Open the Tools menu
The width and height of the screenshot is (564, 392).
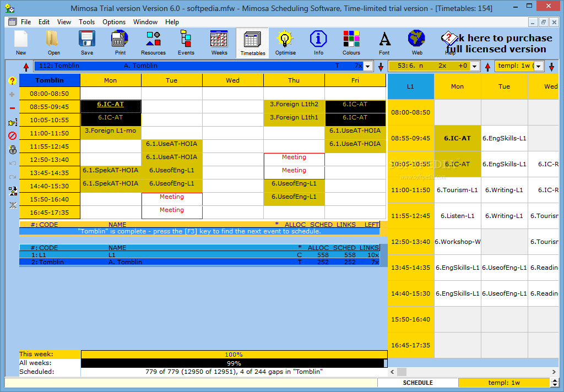(86, 22)
